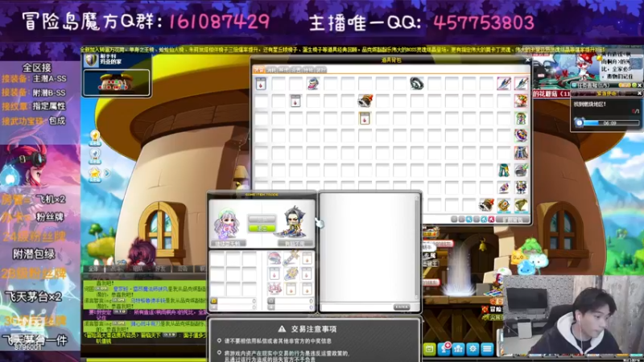Click the trade chat vertical scrollbar
Image resolution: width=644 pixels, height=362 pixels.
point(417,248)
